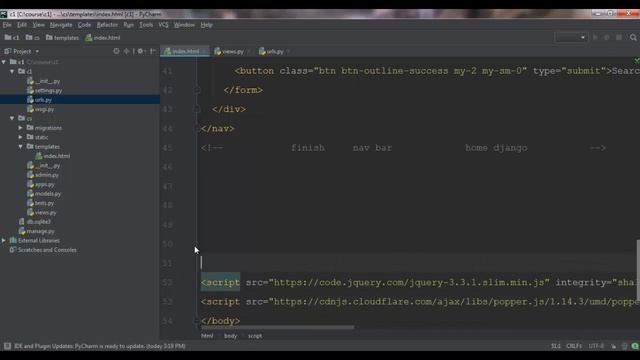The image size is (640, 360).
Task: Expand External Libraries node
Action: click(4, 240)
